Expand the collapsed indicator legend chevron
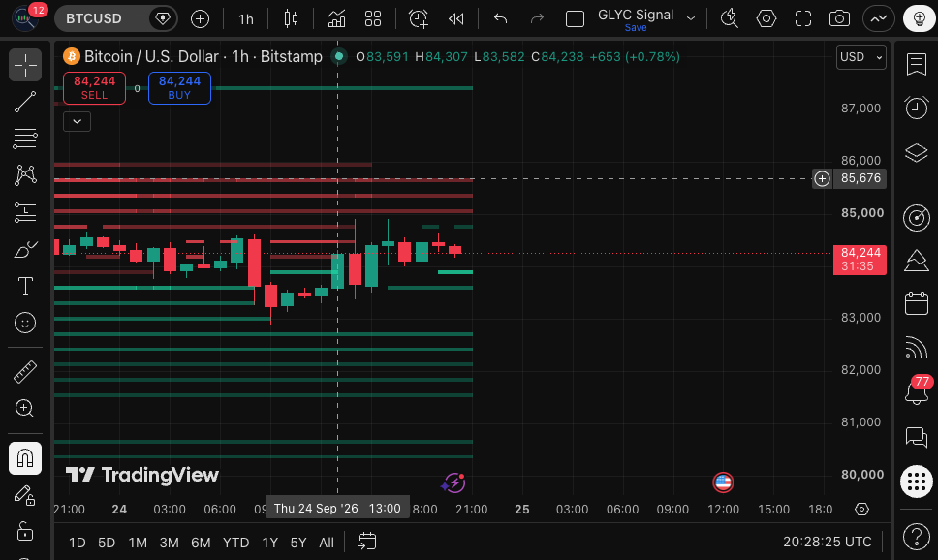Viewport: 938px width, 560px height. click(x=77, y=121)
